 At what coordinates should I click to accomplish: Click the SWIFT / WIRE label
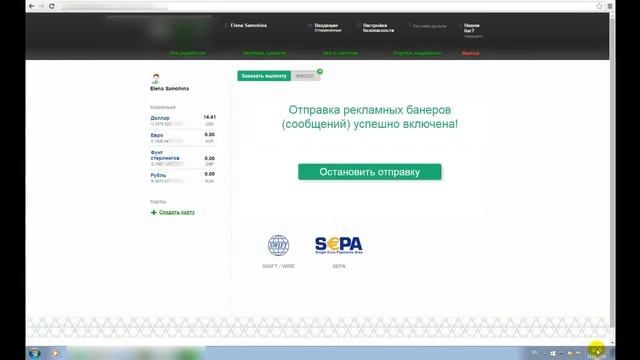point(278,266)
